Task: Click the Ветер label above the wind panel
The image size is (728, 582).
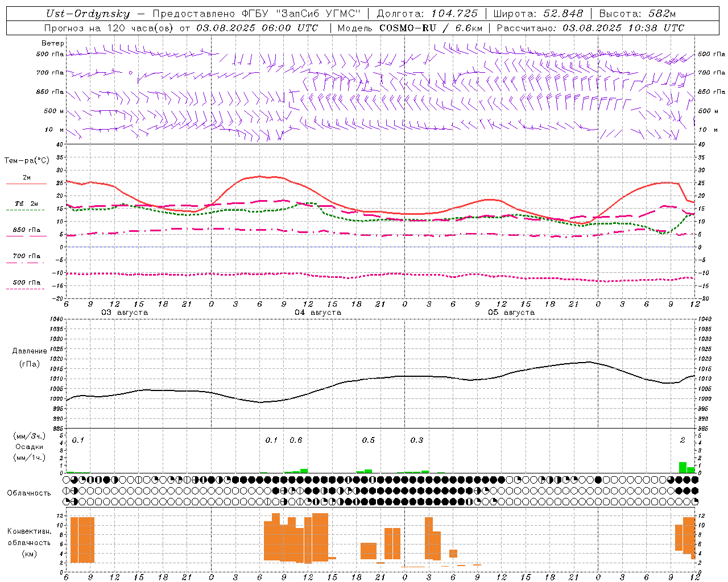Action: [x=53, y=43]
